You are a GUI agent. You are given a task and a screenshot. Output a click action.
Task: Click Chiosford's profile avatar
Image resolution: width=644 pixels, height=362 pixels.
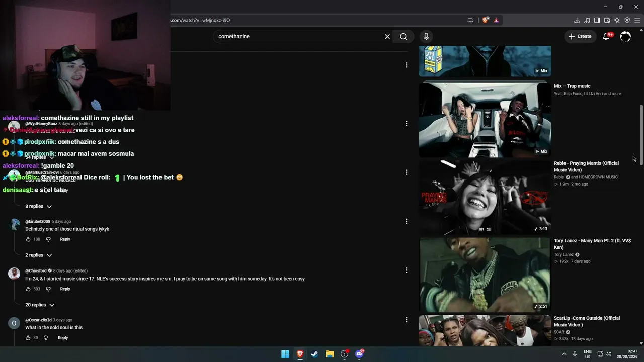tap(14, 273)
